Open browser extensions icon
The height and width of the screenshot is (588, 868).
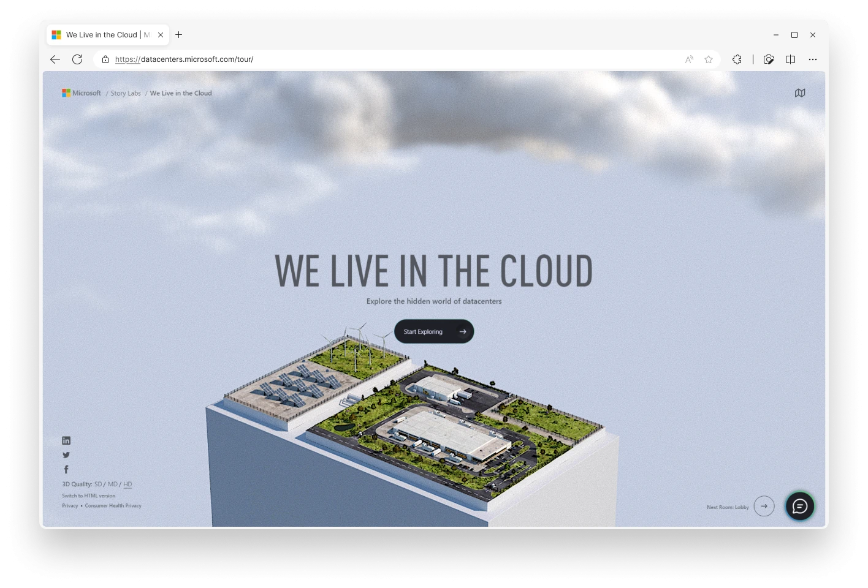click(x=737, y=59)
